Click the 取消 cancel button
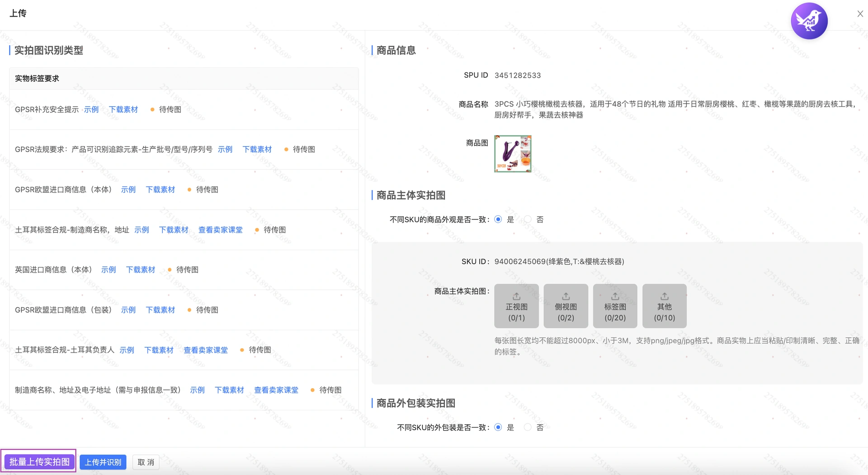This screenshot has width=868, height=475. click(146, 462)
